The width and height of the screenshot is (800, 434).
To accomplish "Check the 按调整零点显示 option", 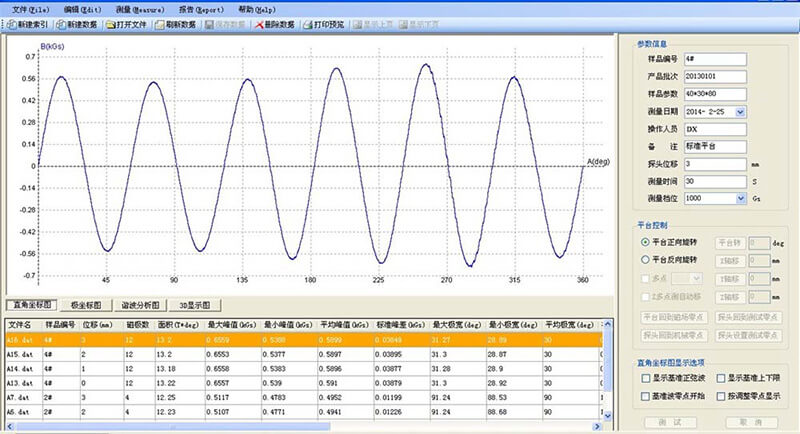I will [721, 396].
